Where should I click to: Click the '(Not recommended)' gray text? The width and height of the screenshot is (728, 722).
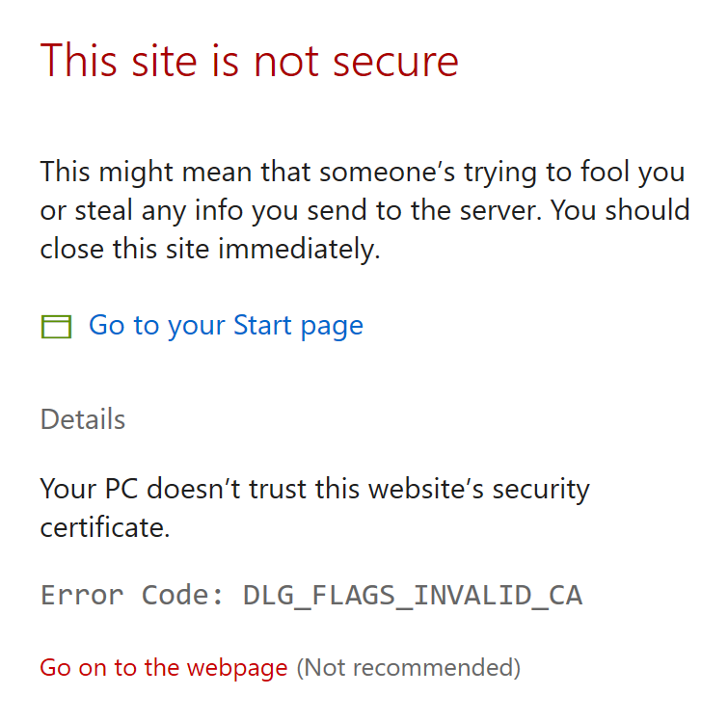(x=408, y=667)
